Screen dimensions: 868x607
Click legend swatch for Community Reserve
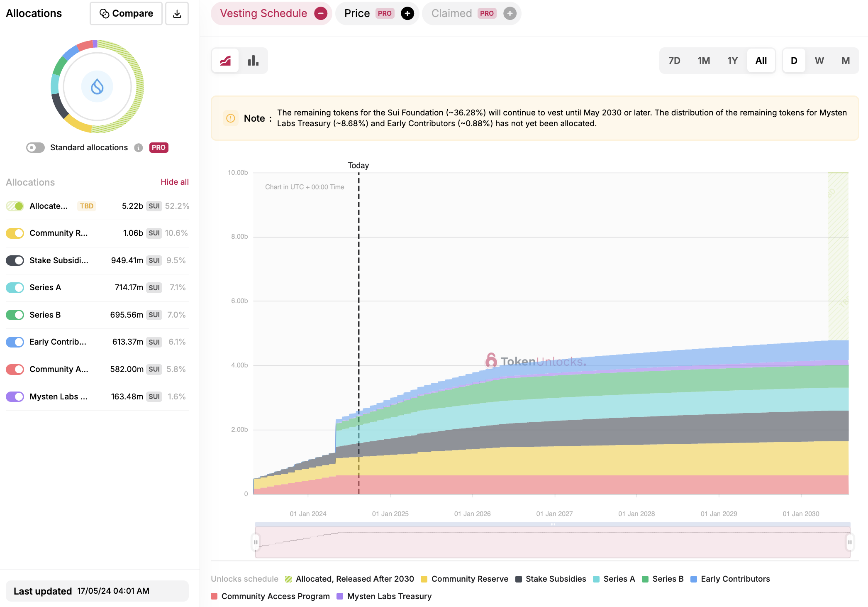click(x=424, y=579)
